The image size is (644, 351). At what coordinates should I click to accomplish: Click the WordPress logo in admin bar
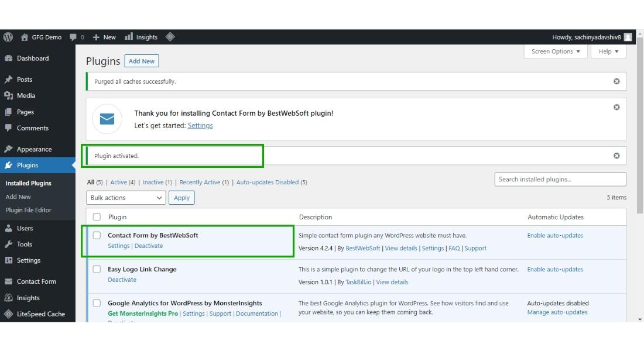point(8,37)
